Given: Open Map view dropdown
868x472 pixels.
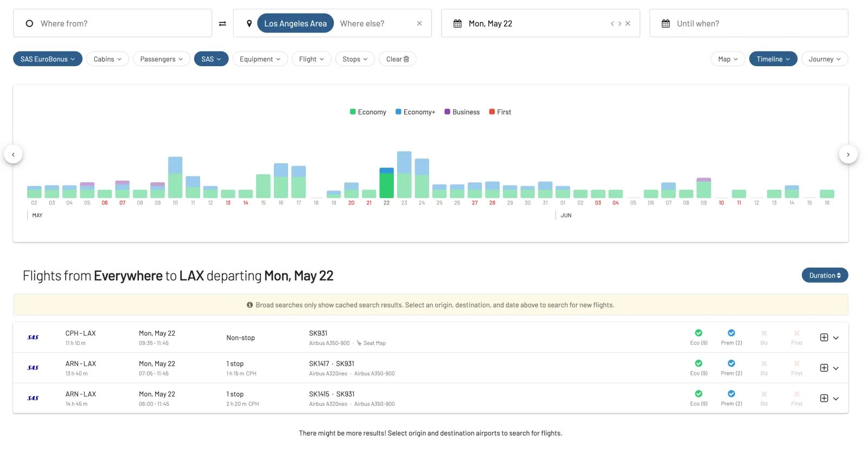Looking at the screenshot, I should (727, 59).
